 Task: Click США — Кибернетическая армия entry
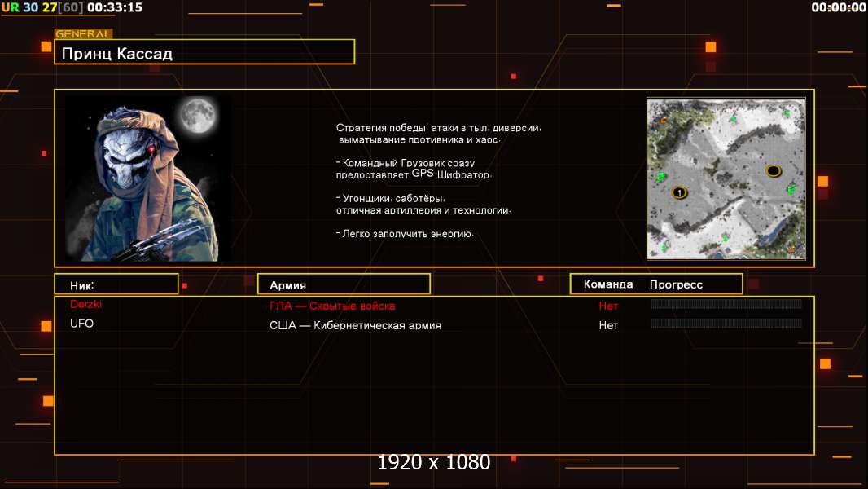click(x=355, y=325)
